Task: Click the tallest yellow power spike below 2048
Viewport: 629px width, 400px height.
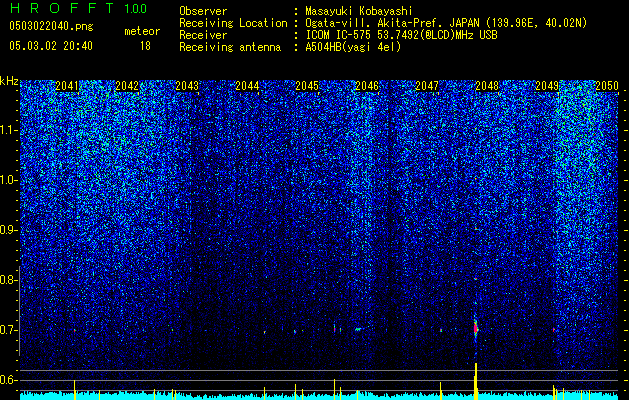Action: click(x=476, y=382)
